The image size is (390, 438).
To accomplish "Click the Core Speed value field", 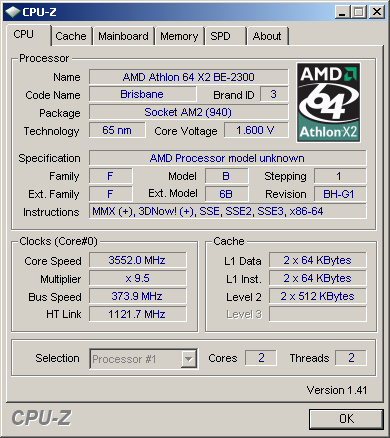I will [138, 260].
